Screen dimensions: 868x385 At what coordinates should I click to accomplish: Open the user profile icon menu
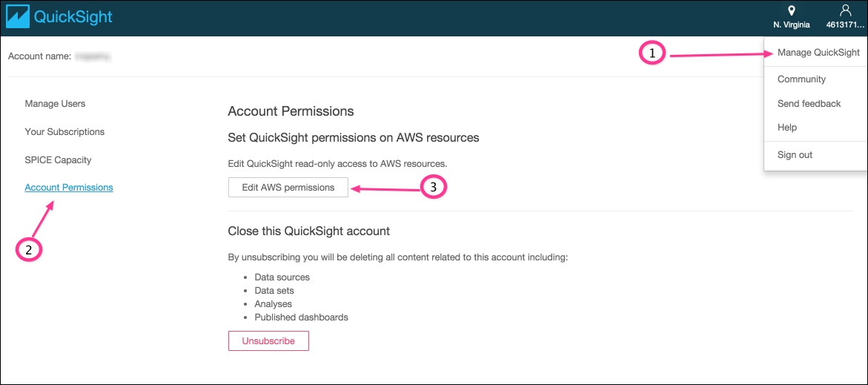(x=845, y=10)
